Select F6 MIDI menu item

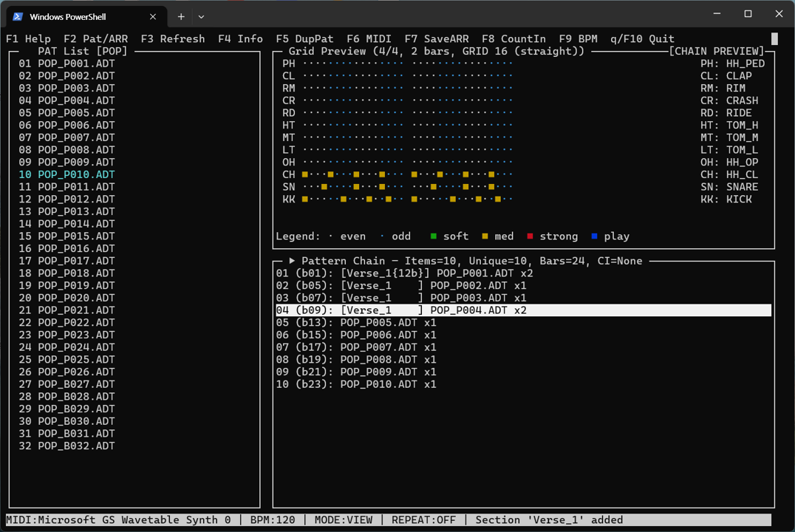369,38
